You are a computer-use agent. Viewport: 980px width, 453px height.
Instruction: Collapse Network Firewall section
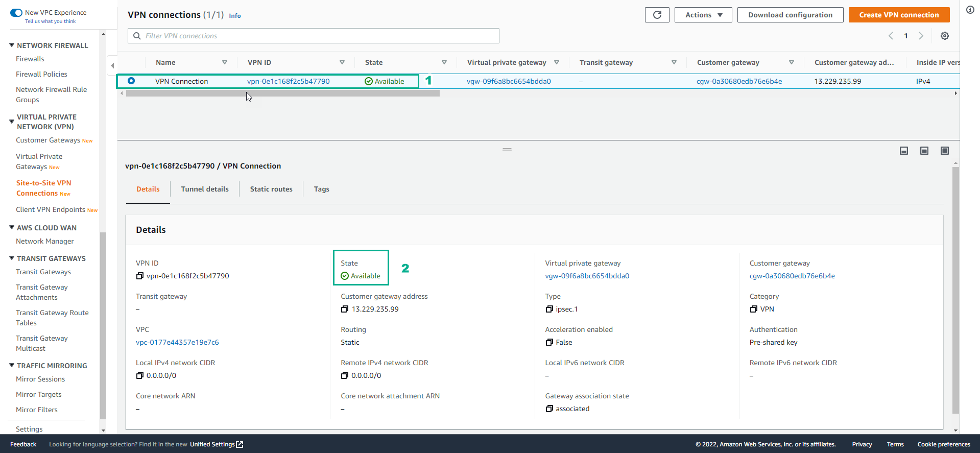12,45
